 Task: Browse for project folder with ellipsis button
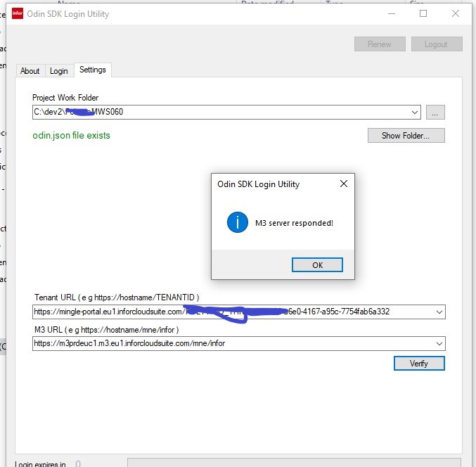(x=435, y=113)
